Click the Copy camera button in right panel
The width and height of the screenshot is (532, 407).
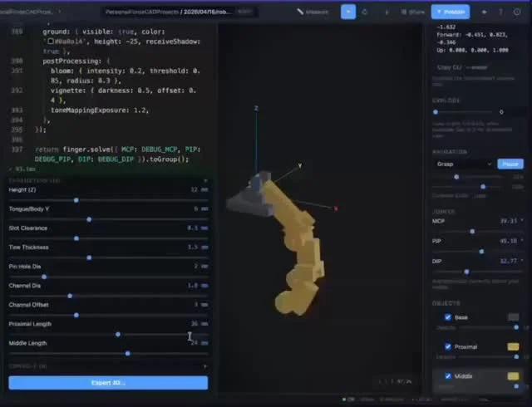point(462,67)
